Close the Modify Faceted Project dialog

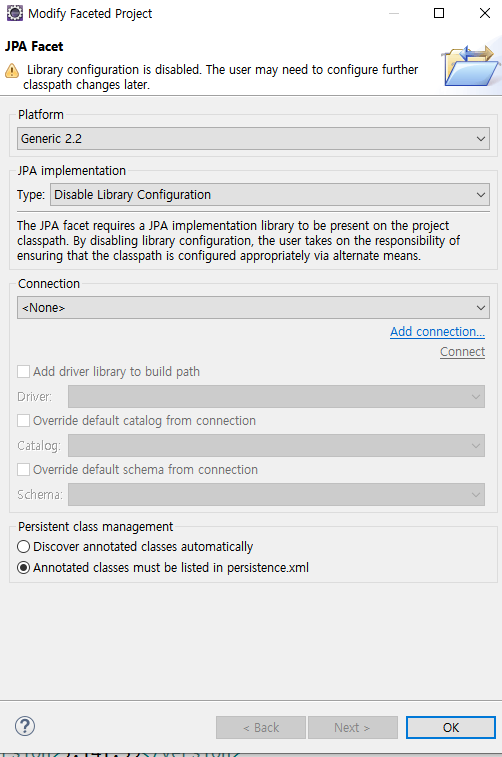[485, 13]
